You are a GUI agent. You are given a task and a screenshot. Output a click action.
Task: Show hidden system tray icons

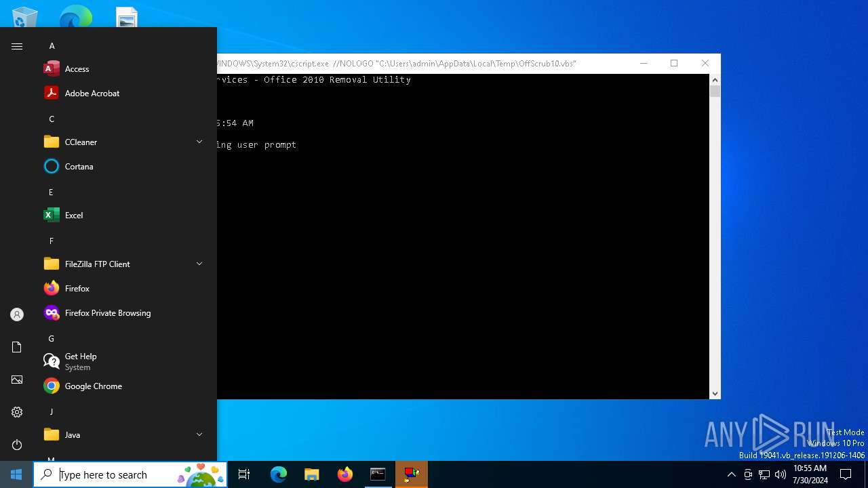pos(731,474)
